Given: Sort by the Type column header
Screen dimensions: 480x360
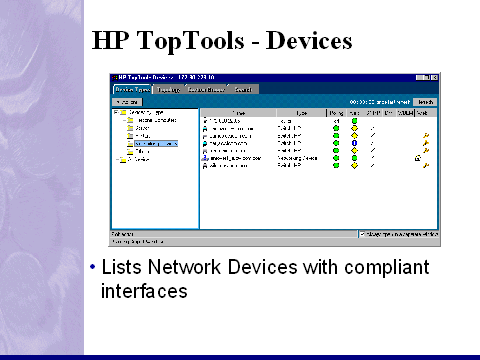Looking at the screenshot, I should pos(301,113).
